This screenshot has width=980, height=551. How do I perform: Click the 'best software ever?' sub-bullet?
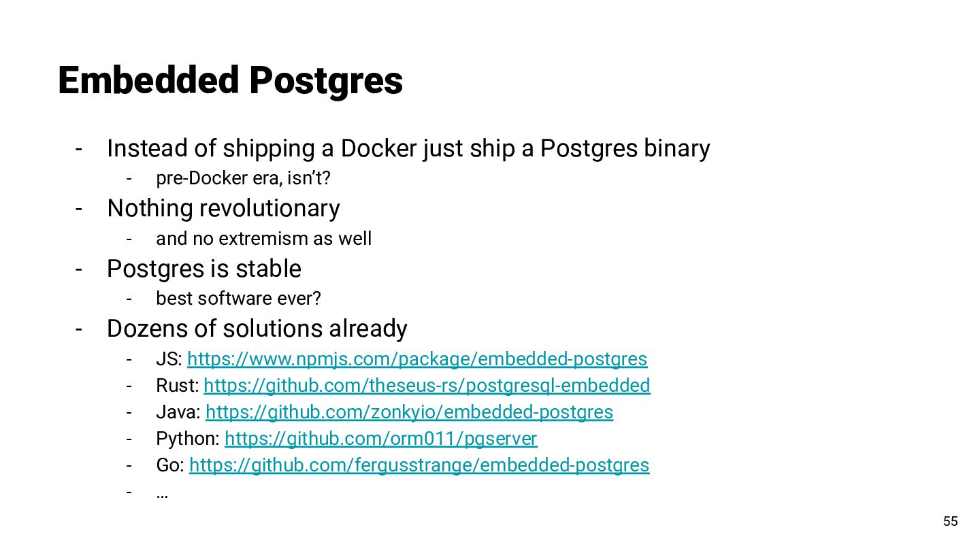pos(238,299)
